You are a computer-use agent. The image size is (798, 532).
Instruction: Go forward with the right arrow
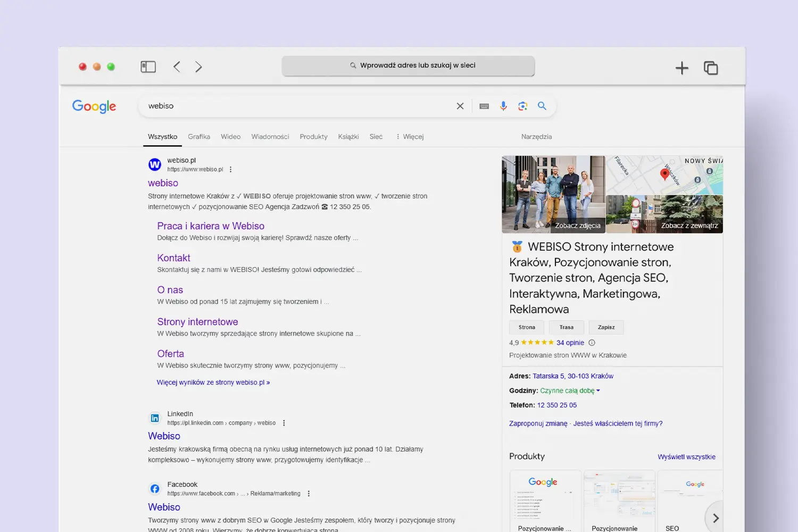[198, 66]
